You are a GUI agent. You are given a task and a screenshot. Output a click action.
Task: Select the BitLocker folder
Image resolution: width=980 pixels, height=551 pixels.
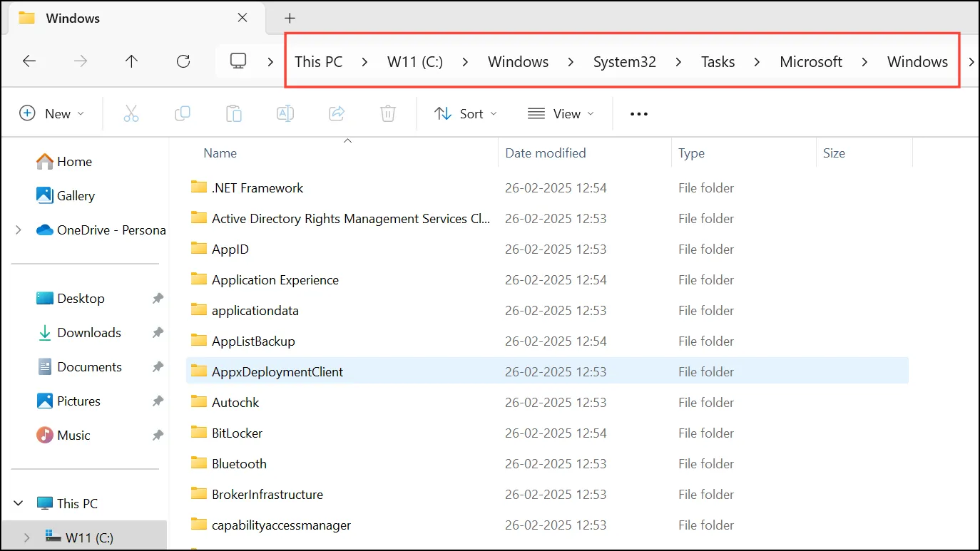tap(547, 433)
